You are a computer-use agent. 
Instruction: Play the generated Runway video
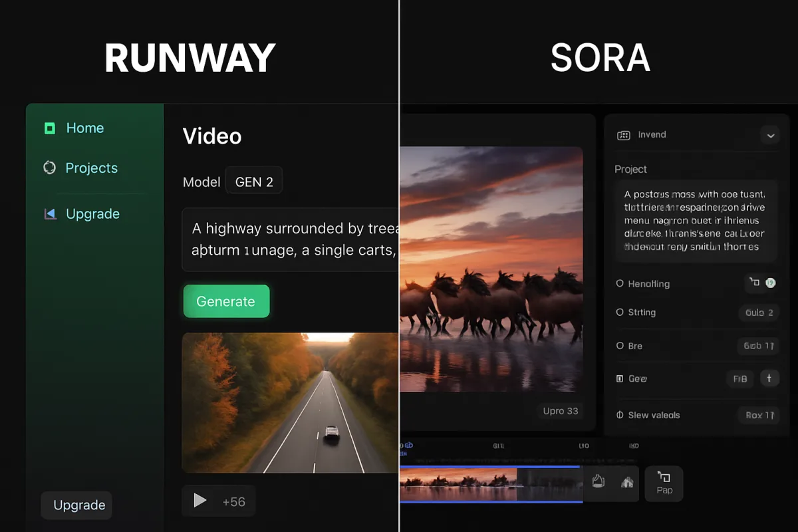click(199, 501)
